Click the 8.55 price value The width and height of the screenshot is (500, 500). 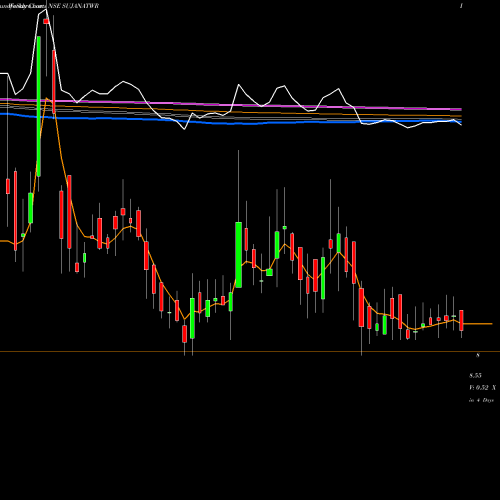pos(475,376)
